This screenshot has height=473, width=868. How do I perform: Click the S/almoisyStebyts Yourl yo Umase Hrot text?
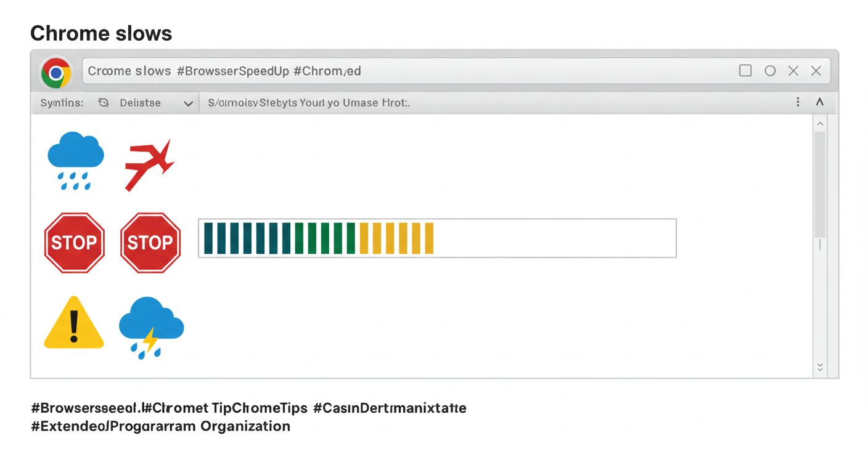point(309,103)
